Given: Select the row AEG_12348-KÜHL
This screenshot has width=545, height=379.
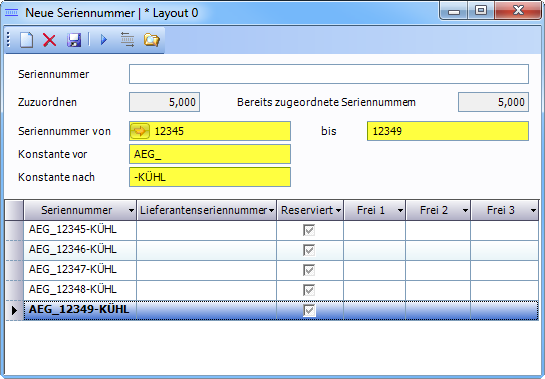Looking at the screenshot, I should tap(281, 290).
